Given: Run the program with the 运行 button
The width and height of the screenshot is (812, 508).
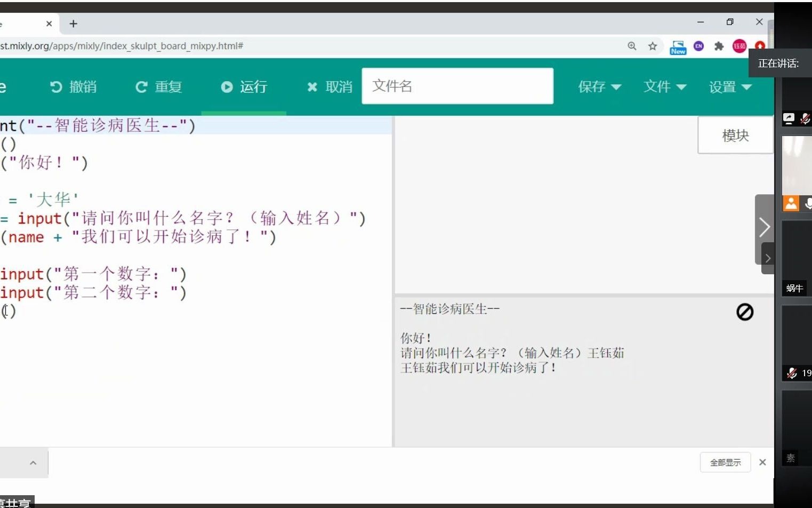Looking at the screenshot, I should pos(244,86).
